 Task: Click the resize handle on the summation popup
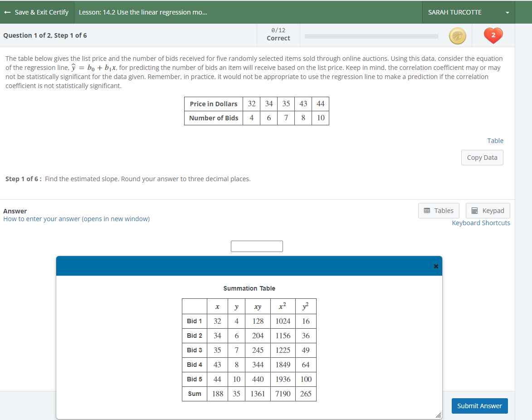[x=438, y=415]
